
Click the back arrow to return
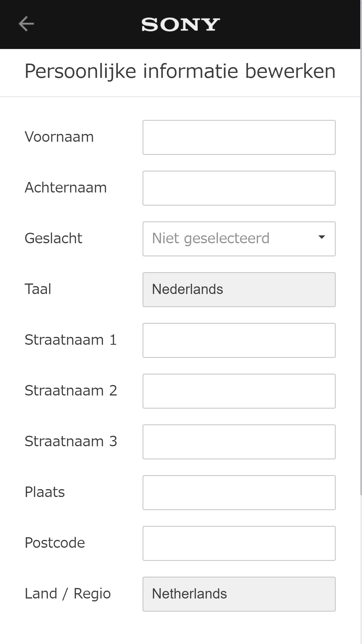26,24
